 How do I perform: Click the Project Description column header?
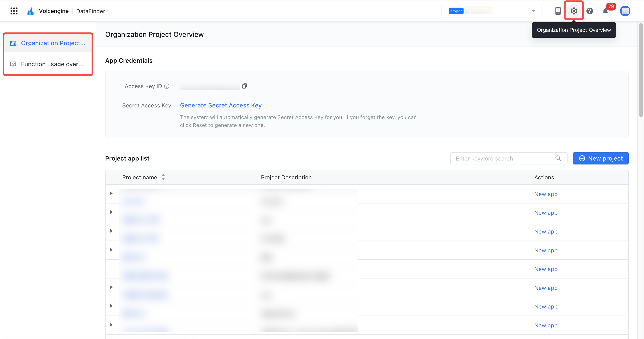(286, 177)
